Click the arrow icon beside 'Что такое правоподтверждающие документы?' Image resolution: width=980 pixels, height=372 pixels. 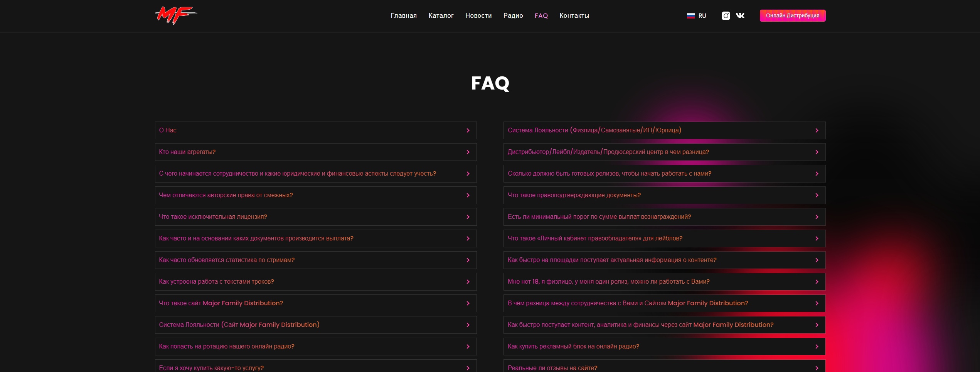click(817, 196)
